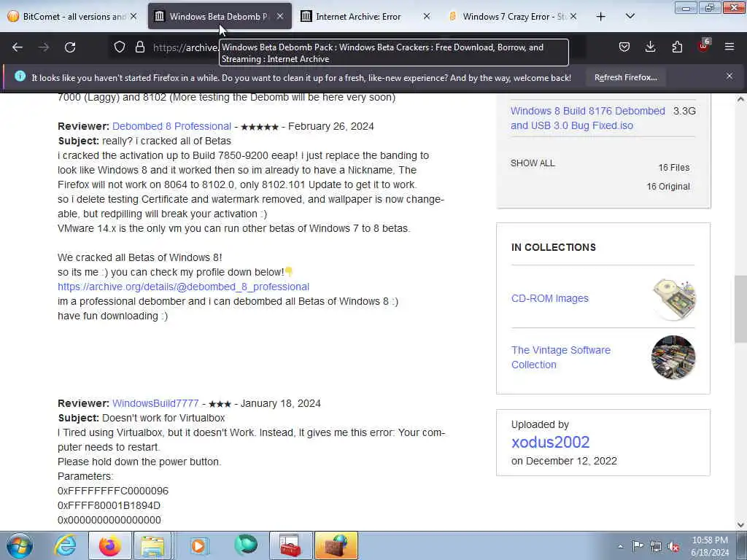Open the uBlock Origin extension icon
Image resolution: width=747 pixels, height=560 pixels.
[x=704, y=46]
